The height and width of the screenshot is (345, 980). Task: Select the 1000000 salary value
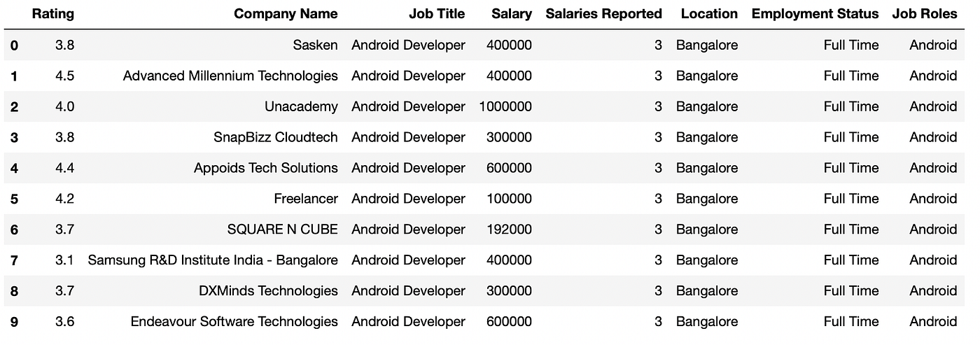point(505,107)
